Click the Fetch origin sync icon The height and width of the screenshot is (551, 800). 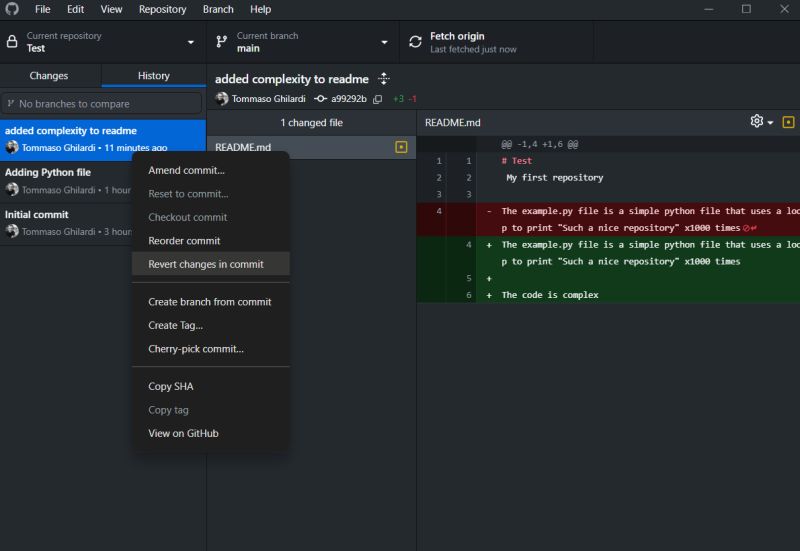415,42
